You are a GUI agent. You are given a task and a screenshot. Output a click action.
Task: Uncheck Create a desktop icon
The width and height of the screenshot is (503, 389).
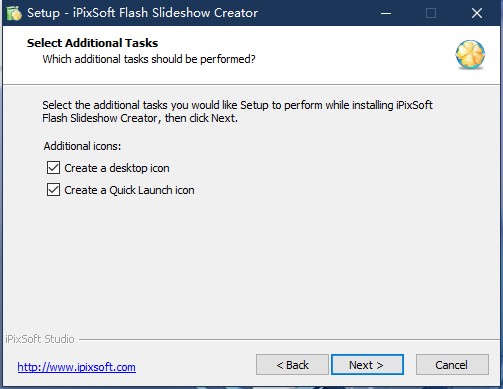point(53,168)
